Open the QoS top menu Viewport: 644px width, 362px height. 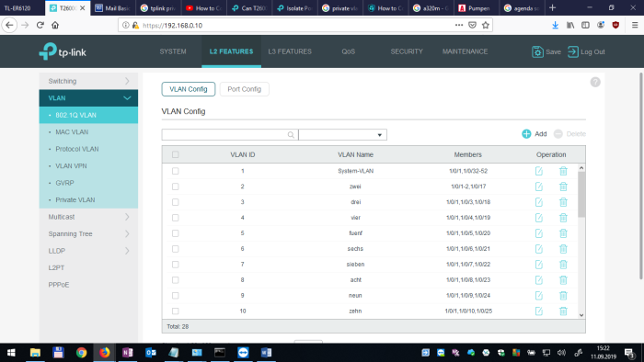(x=348, y=51)
